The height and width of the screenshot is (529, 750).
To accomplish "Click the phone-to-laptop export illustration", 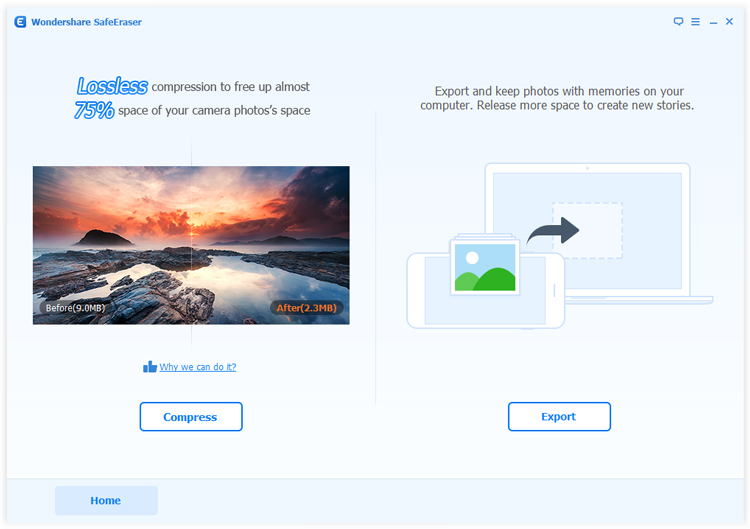I will click(559, 246).
